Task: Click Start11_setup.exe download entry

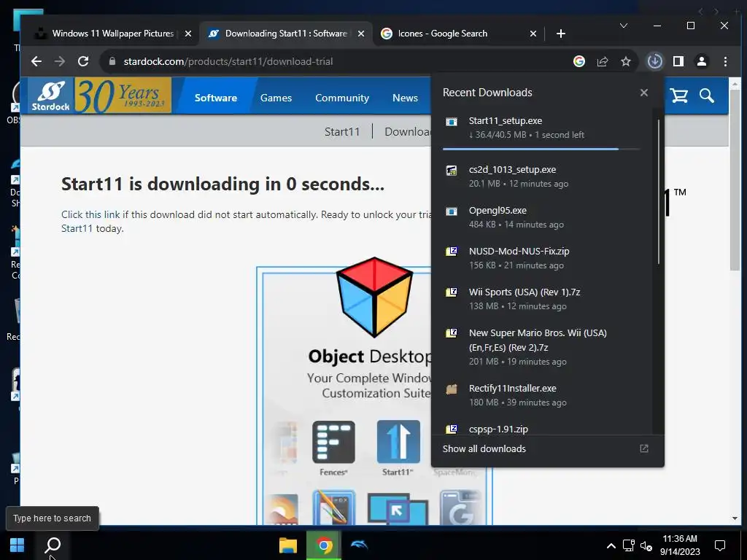Action: pyautogui.click(x=543, y=128)
